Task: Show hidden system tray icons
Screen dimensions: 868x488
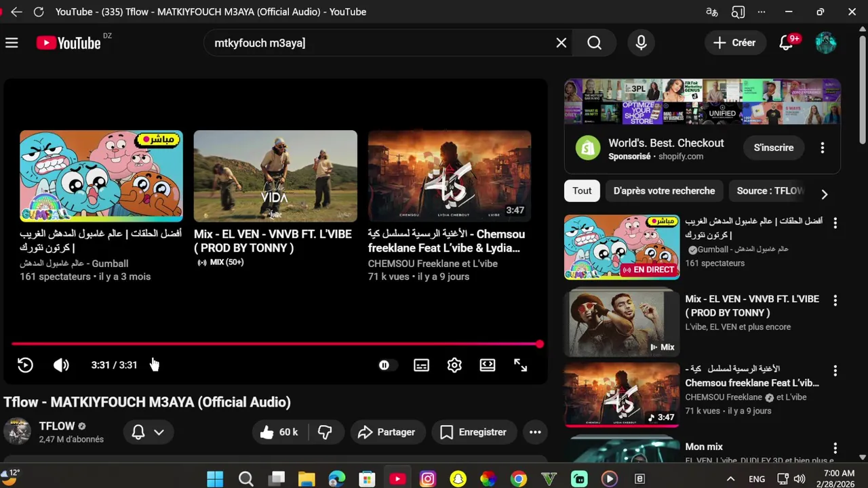Action: (730, 479)
